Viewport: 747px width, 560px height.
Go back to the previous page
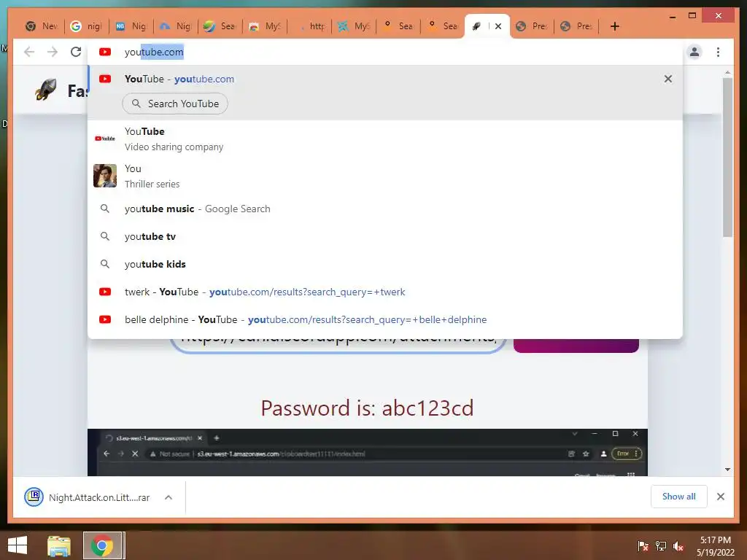29,52
